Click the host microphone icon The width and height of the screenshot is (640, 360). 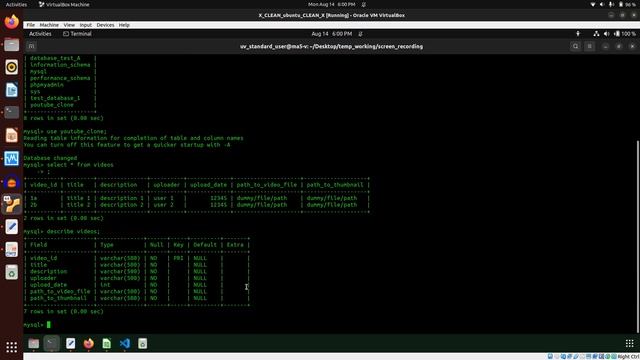[x=611, y=4]
